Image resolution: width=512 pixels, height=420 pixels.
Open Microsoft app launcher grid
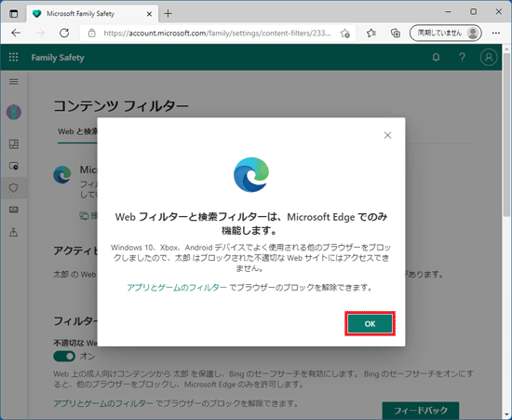(13, 58)
